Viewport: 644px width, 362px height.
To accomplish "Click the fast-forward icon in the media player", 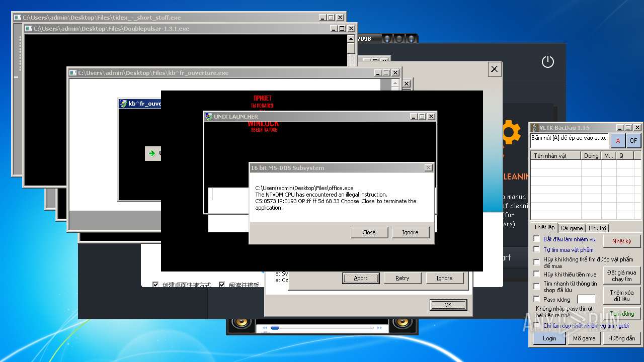I will coord(380,328).
